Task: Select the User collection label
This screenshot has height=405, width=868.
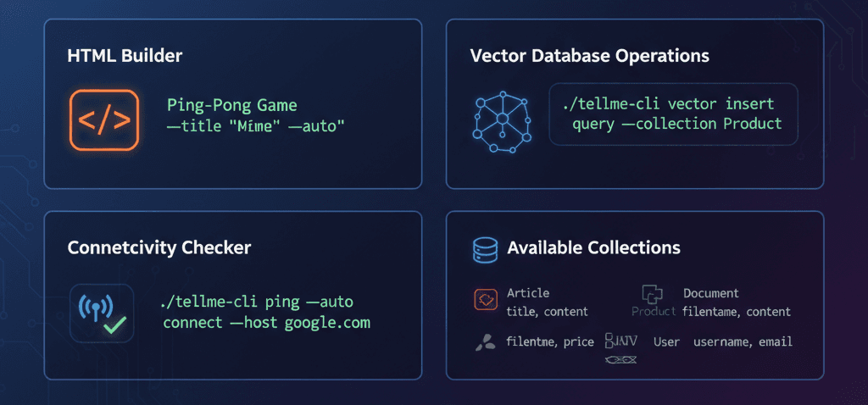Action: pos(667,341)
